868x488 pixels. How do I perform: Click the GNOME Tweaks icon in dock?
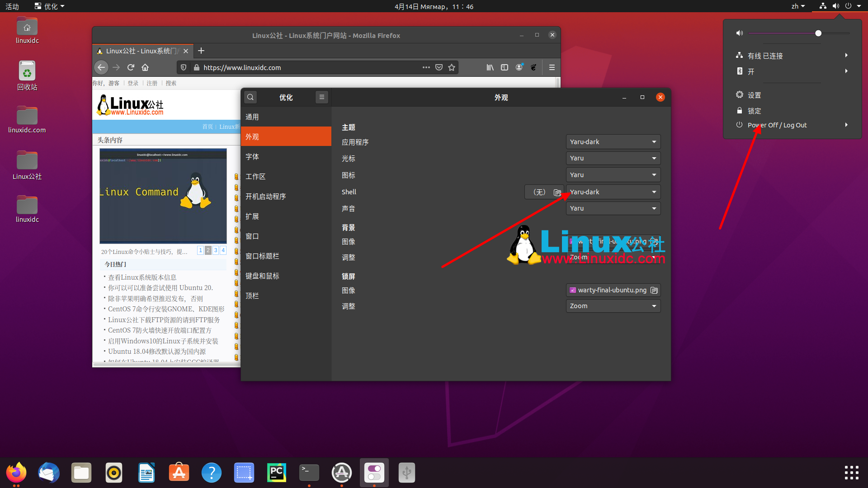[374, 473]
